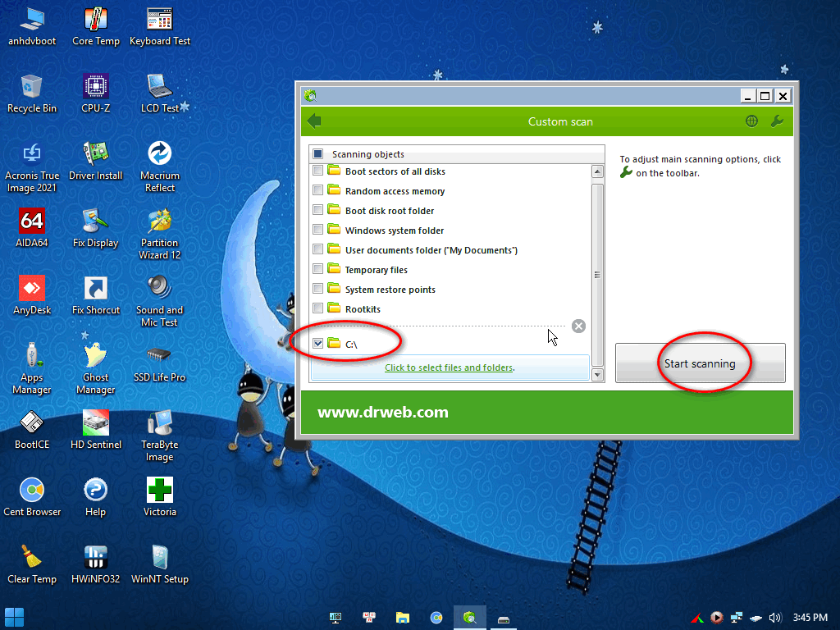The height and width of the screenshot is (630, 840).
Task: Launch Cent Browser from the desktop
Action: click(32, 498)
